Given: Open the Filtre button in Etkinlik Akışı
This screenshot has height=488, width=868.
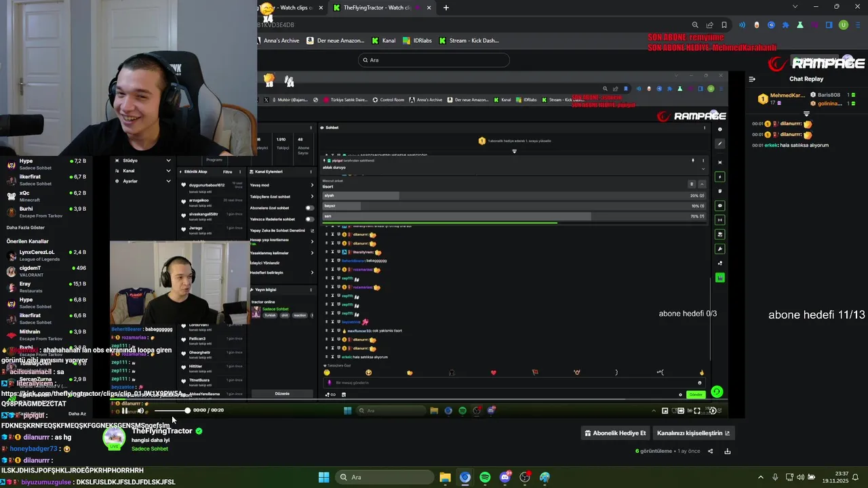Looking at the screenshot, I should click(x=228, y=171).
